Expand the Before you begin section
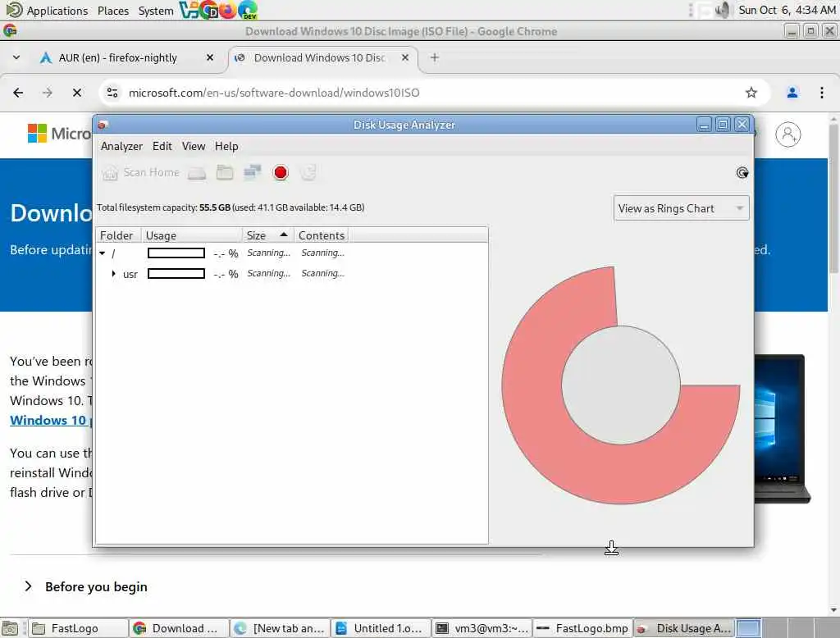Image resolution: width=840 pixels, height=638 pixels. click(x=85, y=586)
